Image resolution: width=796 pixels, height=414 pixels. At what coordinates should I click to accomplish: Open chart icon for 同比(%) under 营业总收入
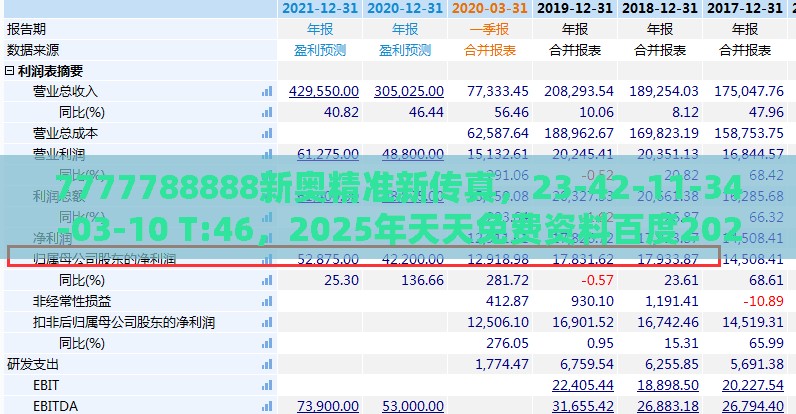click(x=267, y=112)
